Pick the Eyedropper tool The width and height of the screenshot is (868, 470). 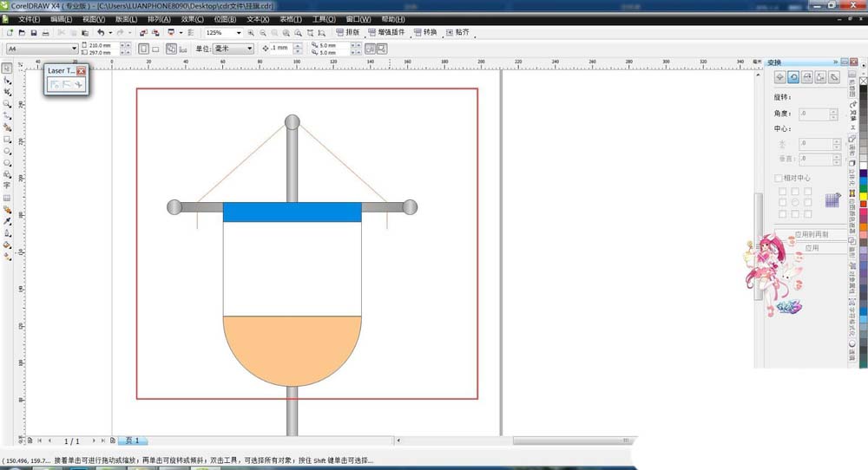7,221
